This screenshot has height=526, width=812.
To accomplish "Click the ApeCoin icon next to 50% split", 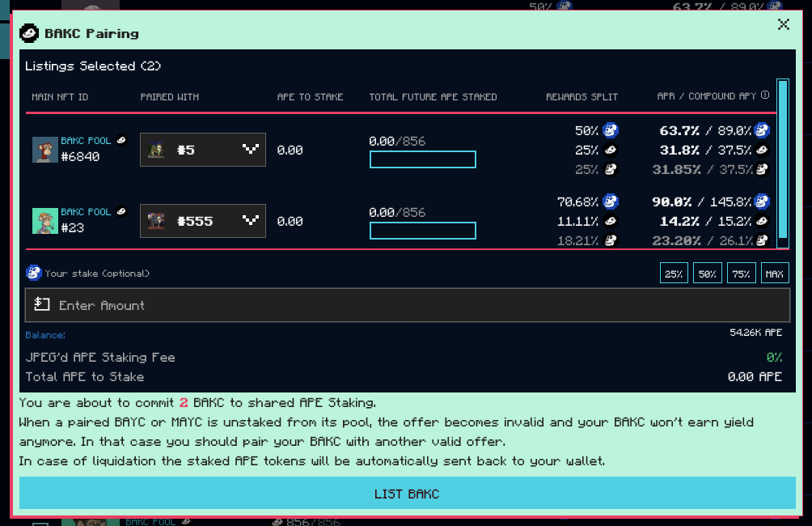I will point(610,129).
